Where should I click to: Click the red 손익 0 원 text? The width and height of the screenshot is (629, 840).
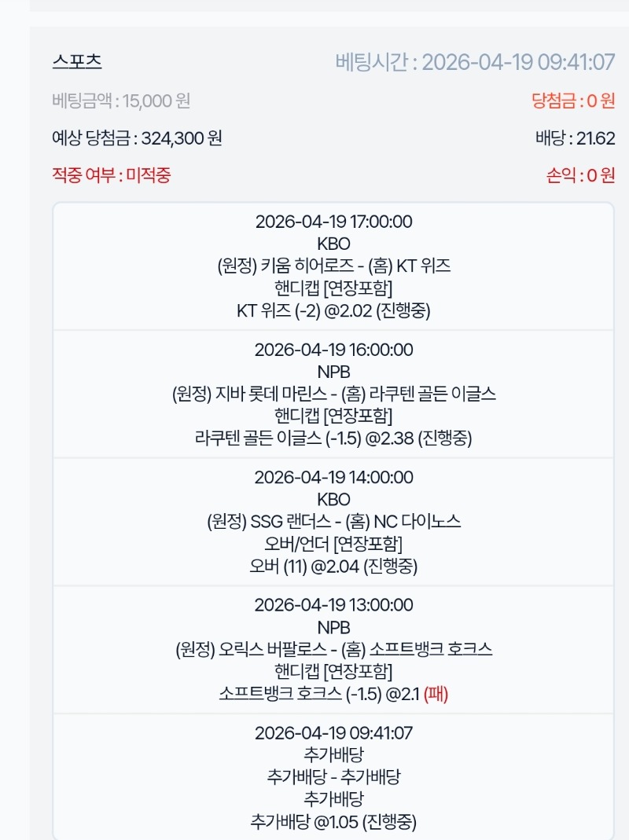click(x=580, y=175)
